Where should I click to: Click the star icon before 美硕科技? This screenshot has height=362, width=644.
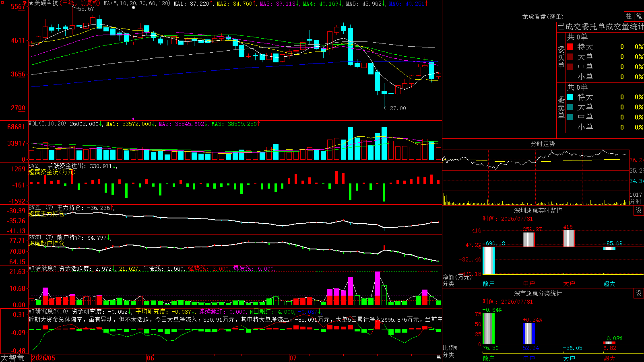[31, 3]
